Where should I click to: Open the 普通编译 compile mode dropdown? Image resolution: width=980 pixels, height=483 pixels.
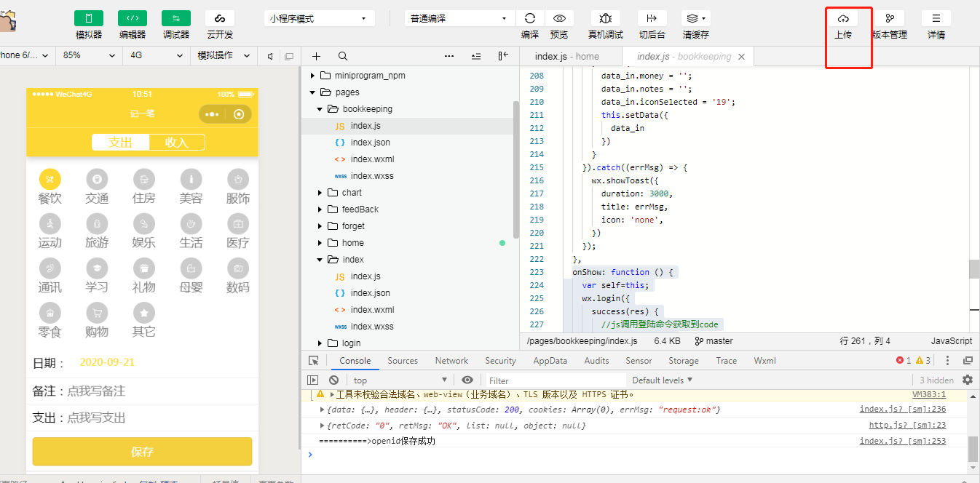tap(459, 18)
